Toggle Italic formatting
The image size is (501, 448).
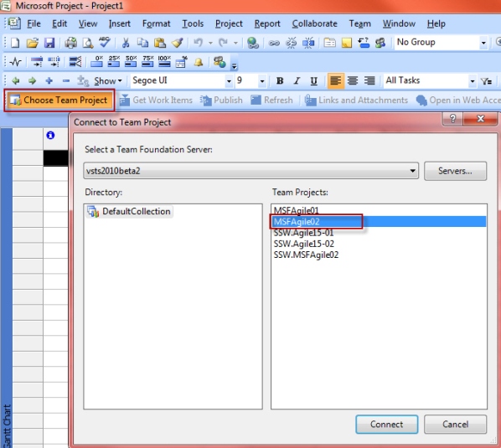pos(297,80)
